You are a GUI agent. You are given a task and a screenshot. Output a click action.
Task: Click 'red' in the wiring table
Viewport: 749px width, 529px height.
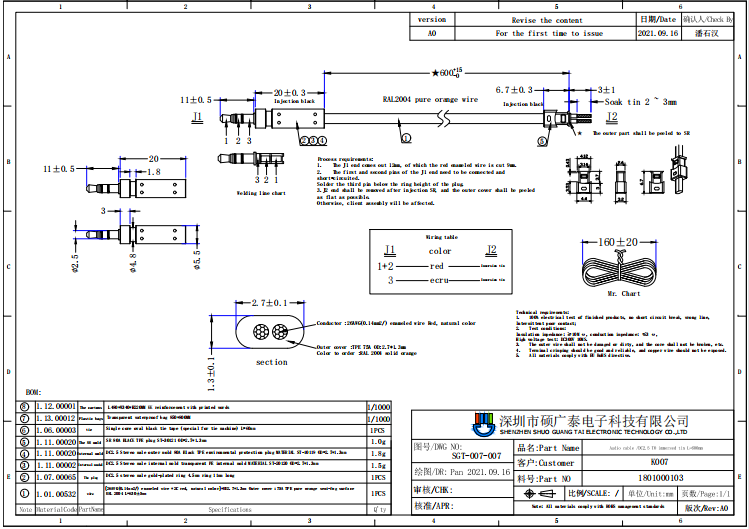[437, 266]
